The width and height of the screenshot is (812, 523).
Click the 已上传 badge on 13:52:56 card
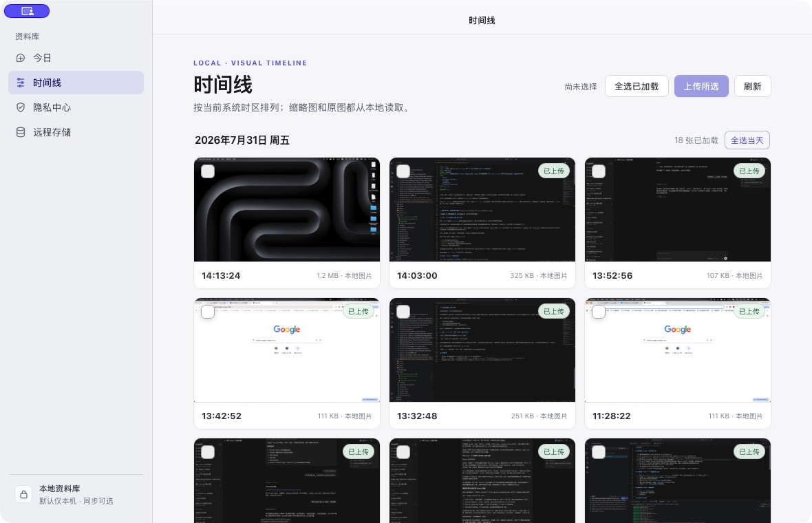749,171
